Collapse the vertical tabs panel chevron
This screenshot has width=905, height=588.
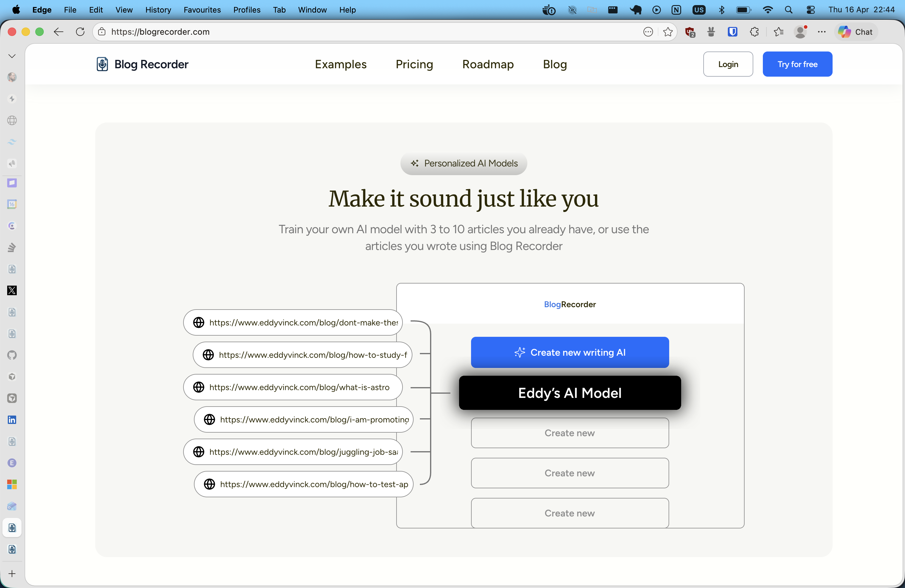12,55
